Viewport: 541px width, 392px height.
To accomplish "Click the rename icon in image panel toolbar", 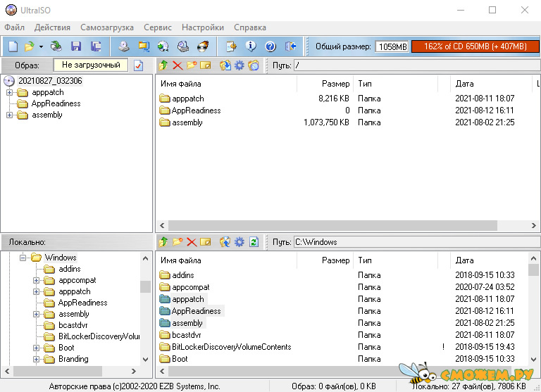I will tap(205, 65).
